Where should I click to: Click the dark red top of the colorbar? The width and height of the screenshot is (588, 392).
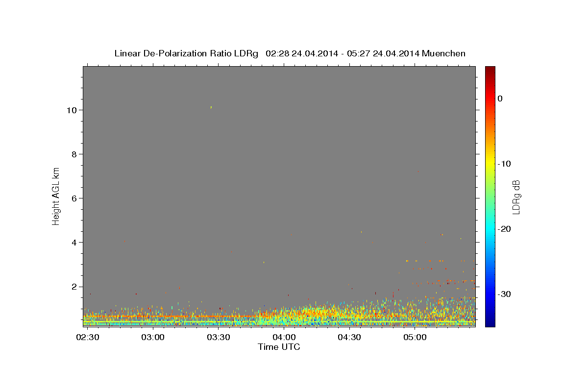[490, 70]
